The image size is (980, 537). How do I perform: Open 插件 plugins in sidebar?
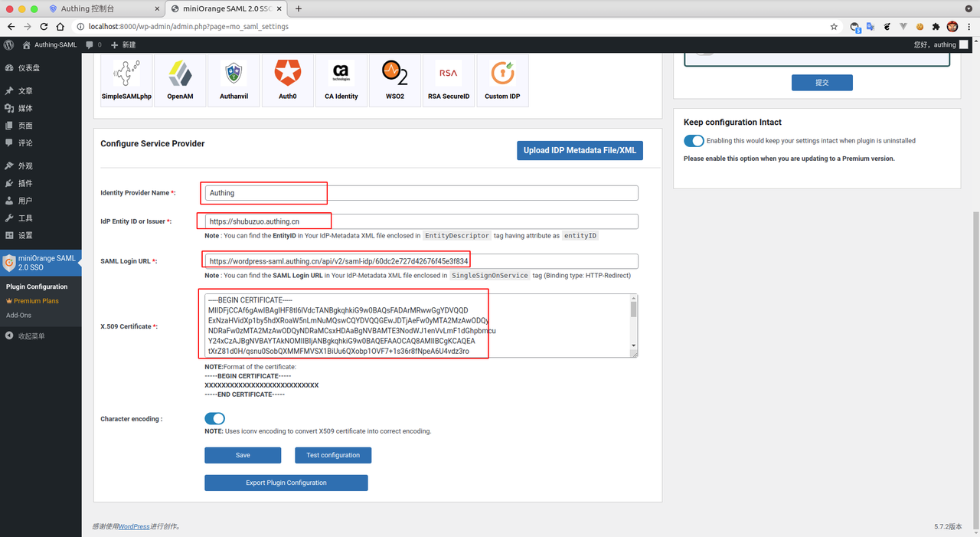tap(41, 183)
